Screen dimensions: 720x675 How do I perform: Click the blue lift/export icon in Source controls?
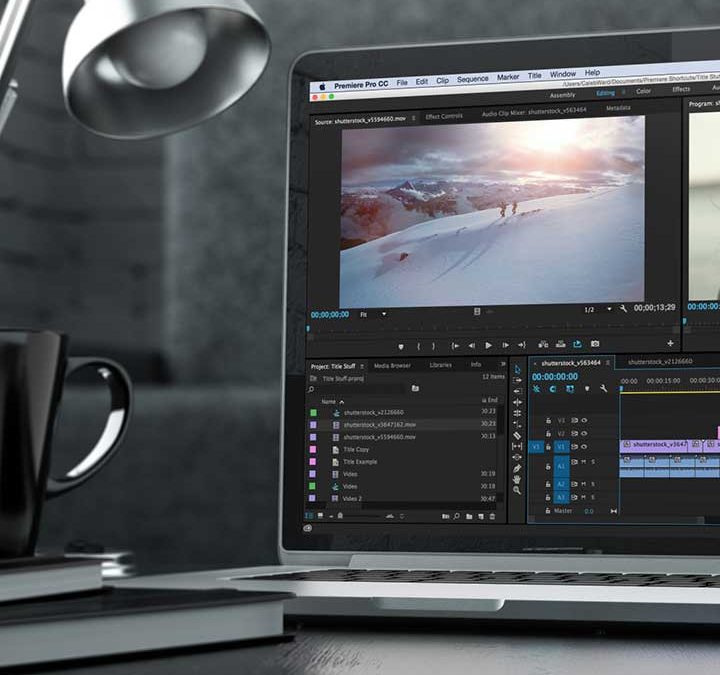coord(578,344)
